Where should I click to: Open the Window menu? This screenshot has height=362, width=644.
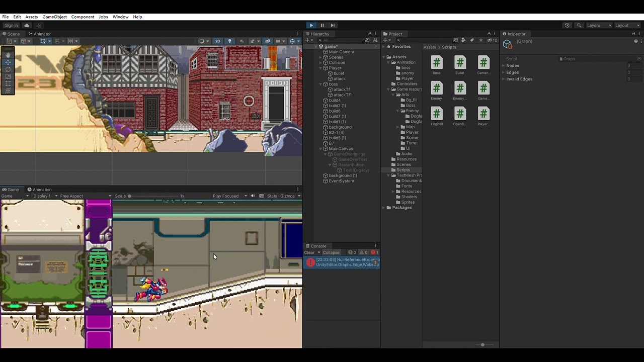pos(120,17)
